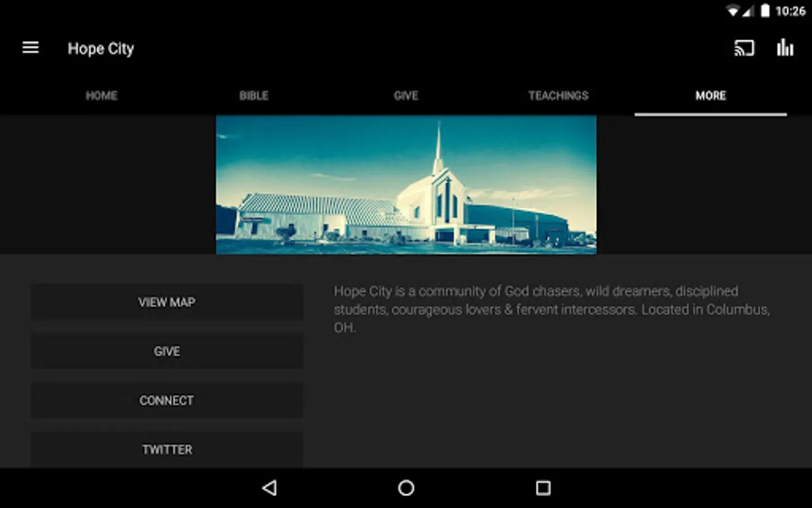Go to the TEACHINGS tab
This screenshot has width=812, height=508.
[558, 95]
